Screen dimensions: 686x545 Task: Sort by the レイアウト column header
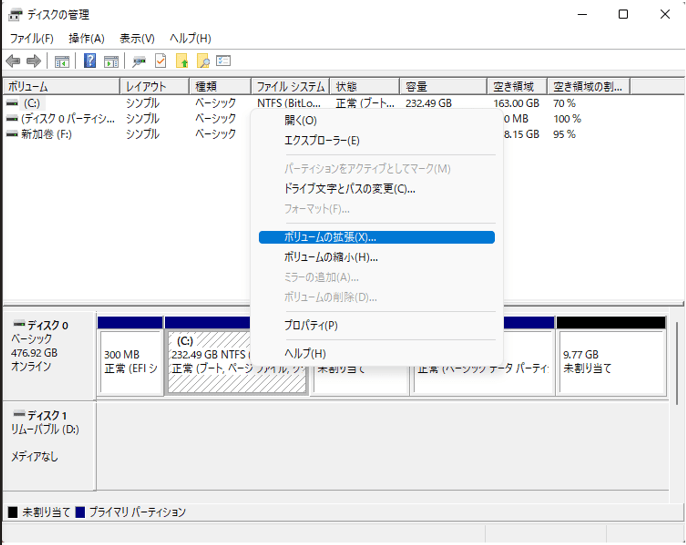[154, 87]
